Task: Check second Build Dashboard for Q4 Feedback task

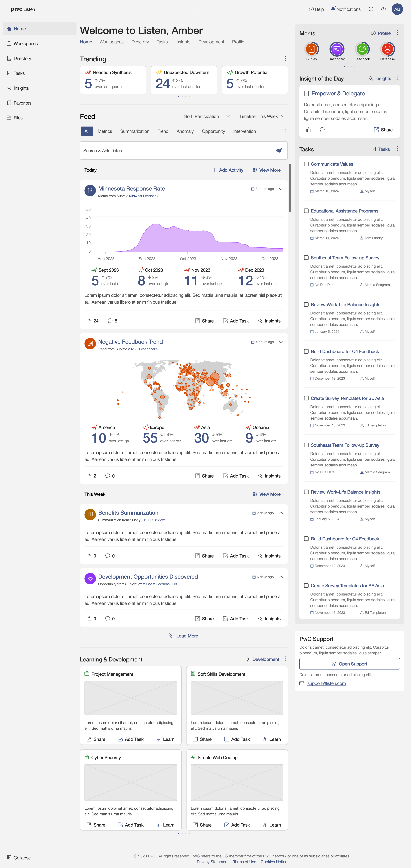Action: pyautogui.click(x=306, y=539)
